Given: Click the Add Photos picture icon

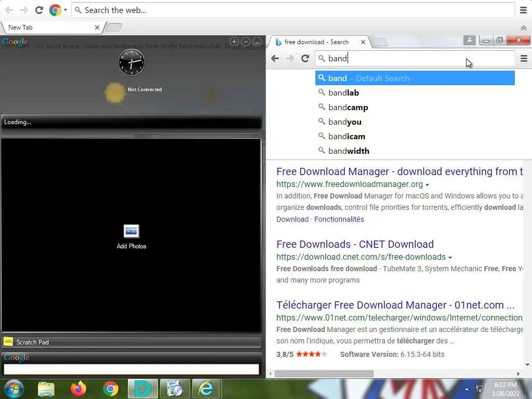Looking at the screenshot, I should tap(131, 231).
